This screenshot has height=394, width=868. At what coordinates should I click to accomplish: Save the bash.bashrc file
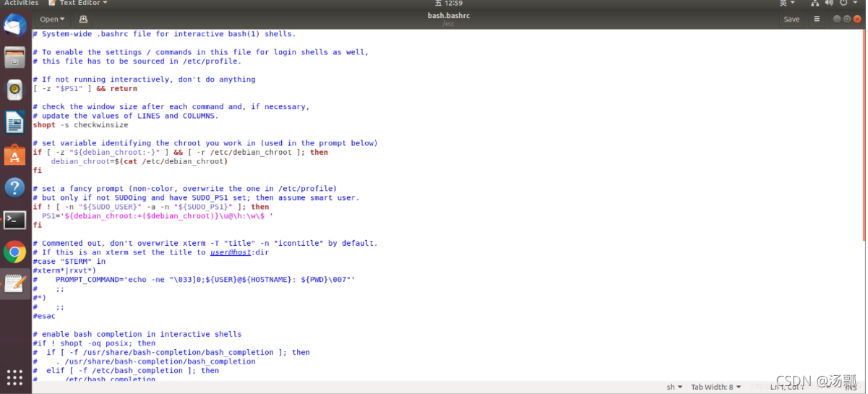pos(791,20)
